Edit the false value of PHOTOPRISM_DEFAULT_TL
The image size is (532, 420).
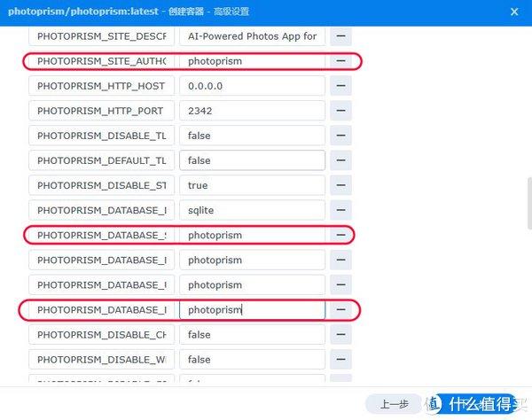(x=252, y=160)
